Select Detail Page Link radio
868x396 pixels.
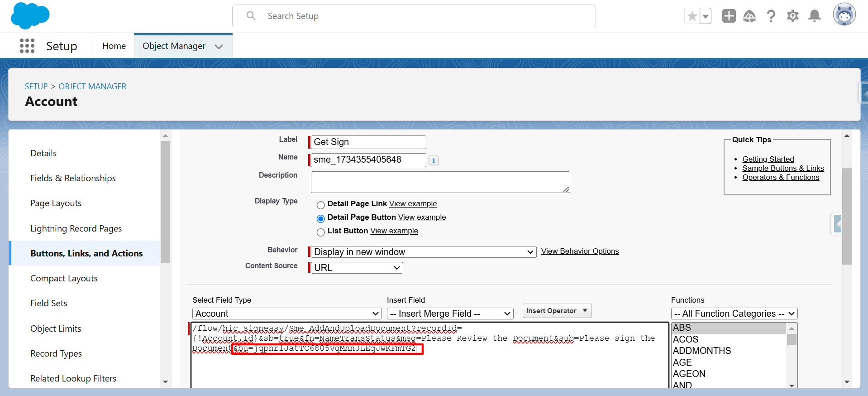pyautogui.click(x=321, y=205)
